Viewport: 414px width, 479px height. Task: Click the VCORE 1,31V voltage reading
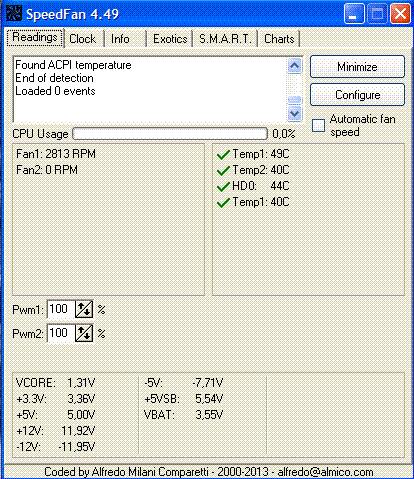(x=56, y=383)
